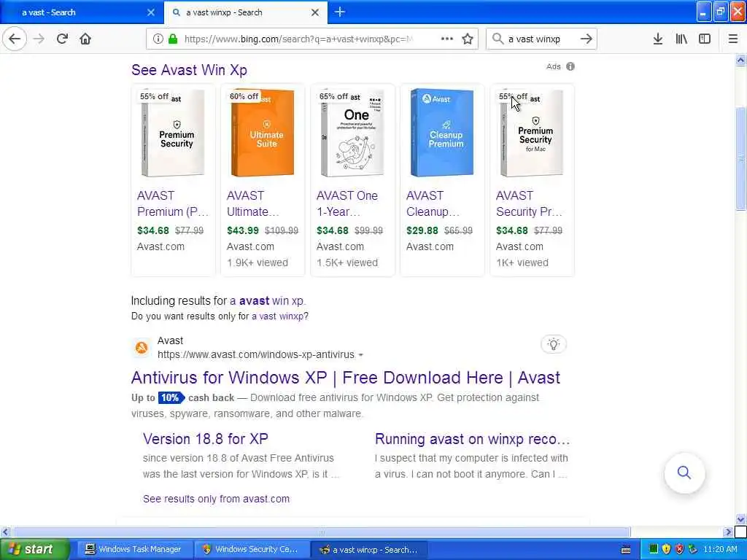
Task: Open AVAST Premium Security product thumbnail
Action: (173, 133)
